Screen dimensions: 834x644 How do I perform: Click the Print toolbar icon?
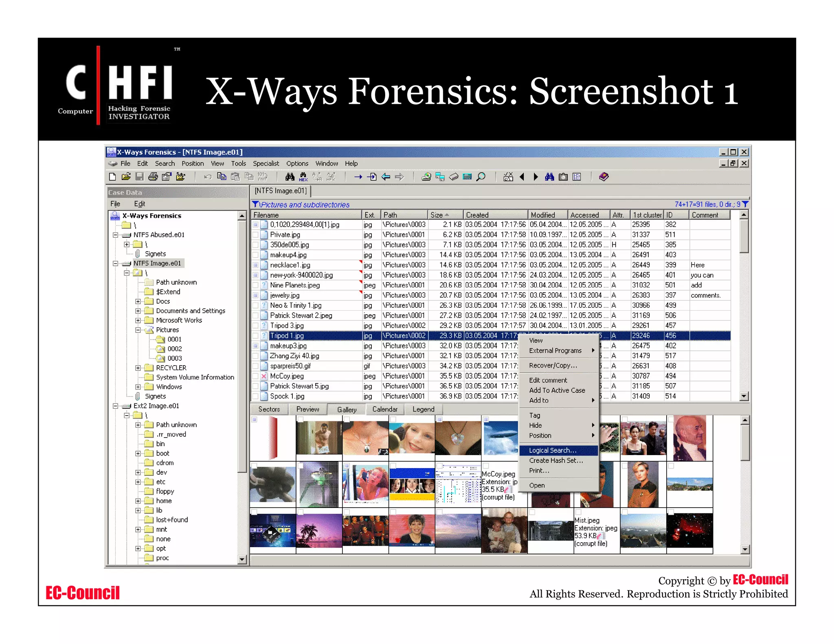[x=153, y=177]
